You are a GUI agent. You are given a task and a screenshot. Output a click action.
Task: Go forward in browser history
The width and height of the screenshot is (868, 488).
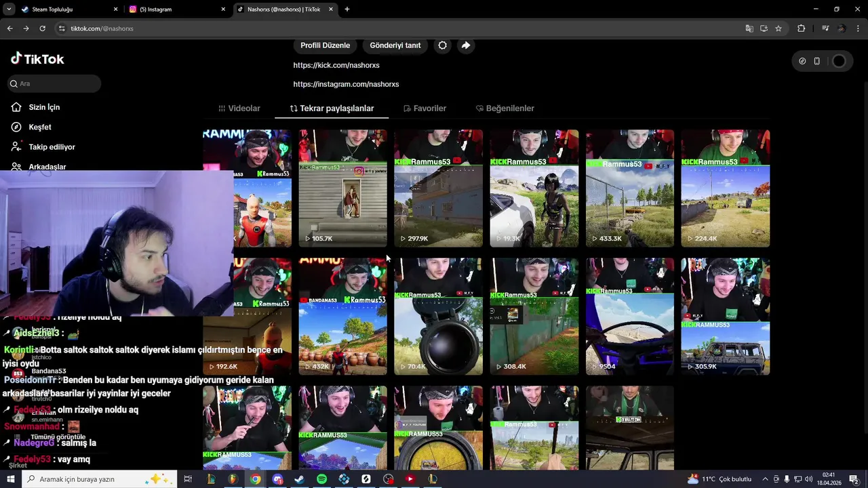pyautogui.click(x=26, y=28)
